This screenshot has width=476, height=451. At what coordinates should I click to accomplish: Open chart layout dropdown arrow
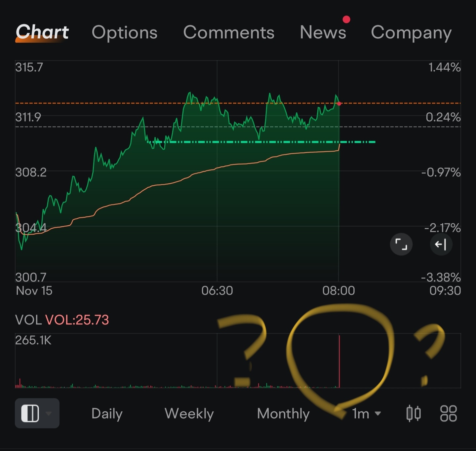click(x=49, y=413)
